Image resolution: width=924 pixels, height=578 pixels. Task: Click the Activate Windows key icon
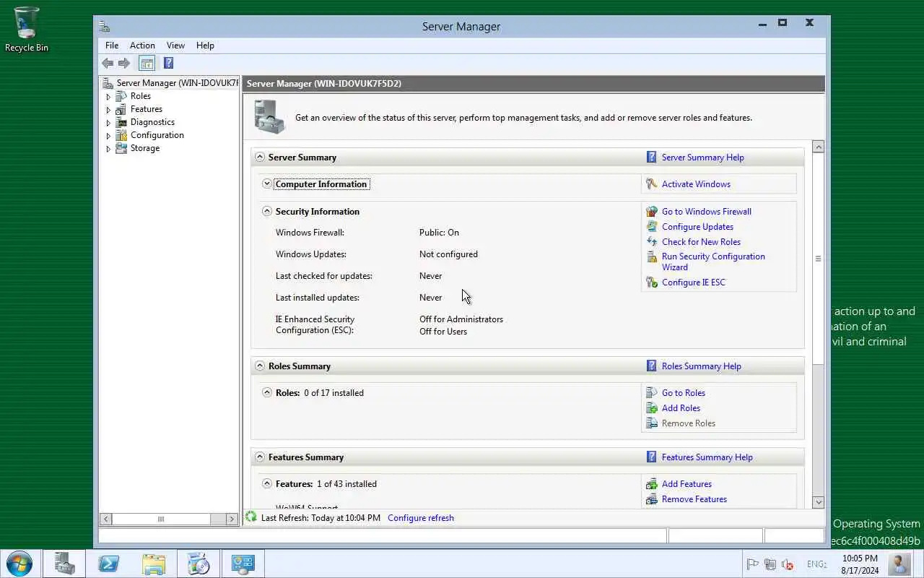point(652,184)
